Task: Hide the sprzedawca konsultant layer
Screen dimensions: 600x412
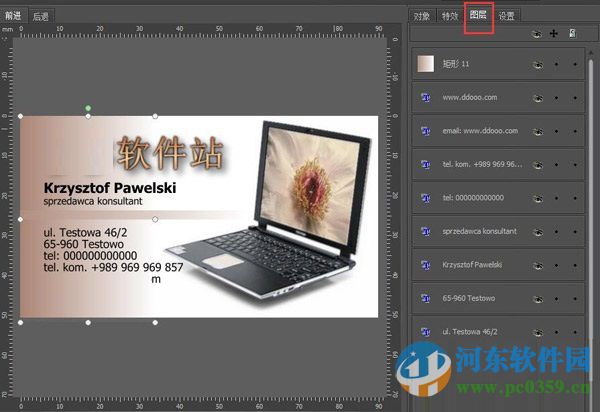Action: 538,232
